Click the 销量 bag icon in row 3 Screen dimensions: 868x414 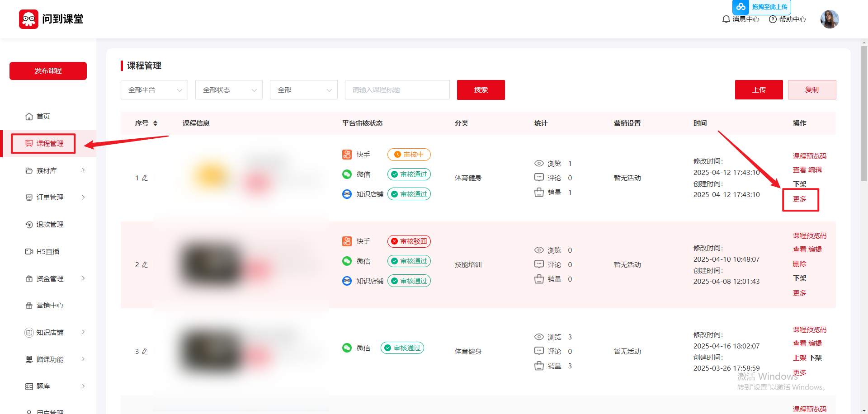click(x=539, y=366)
